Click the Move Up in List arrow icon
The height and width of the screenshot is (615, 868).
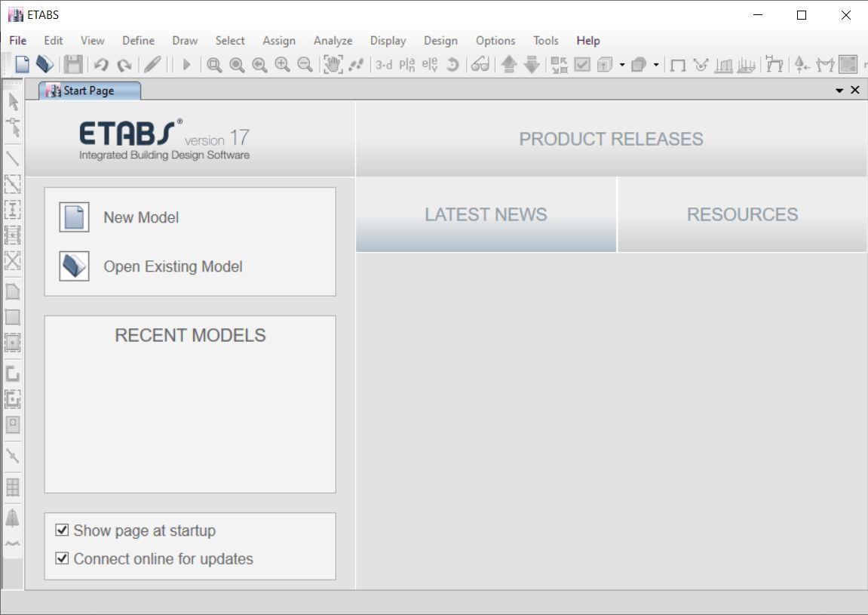[x=509, y=65]
